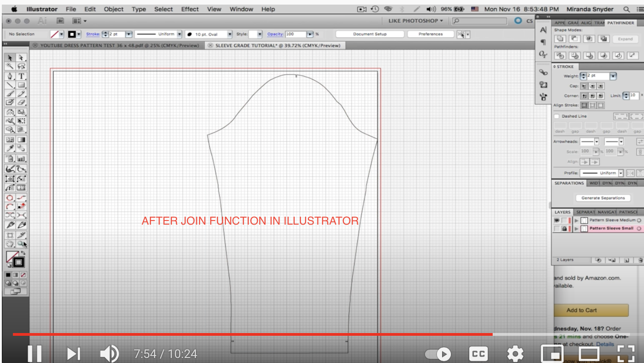Select the Pencil tool

coord(22,93)
